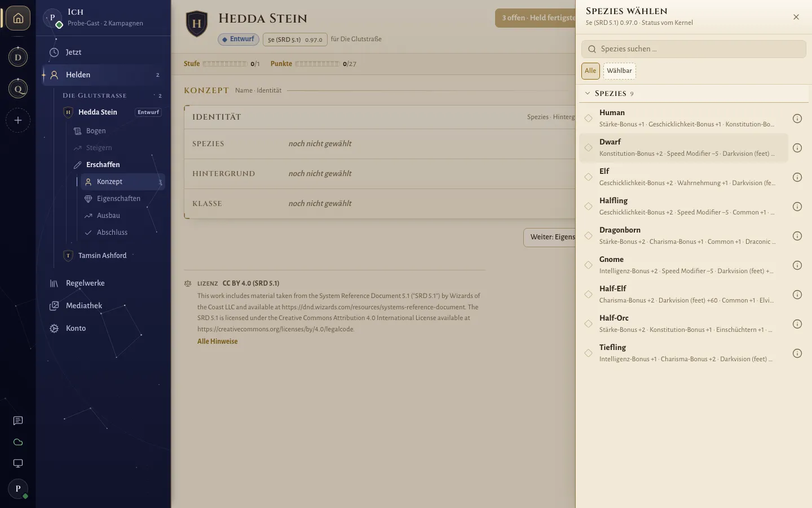Click the Alle Hinweise link
Image resolution: width=812 pixels, height=508 pixels.
[x=218, y=341]
